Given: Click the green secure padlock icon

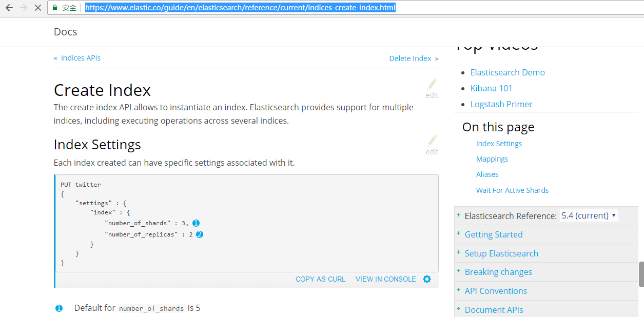Looking at the screenshot, I should coord(55,8).
